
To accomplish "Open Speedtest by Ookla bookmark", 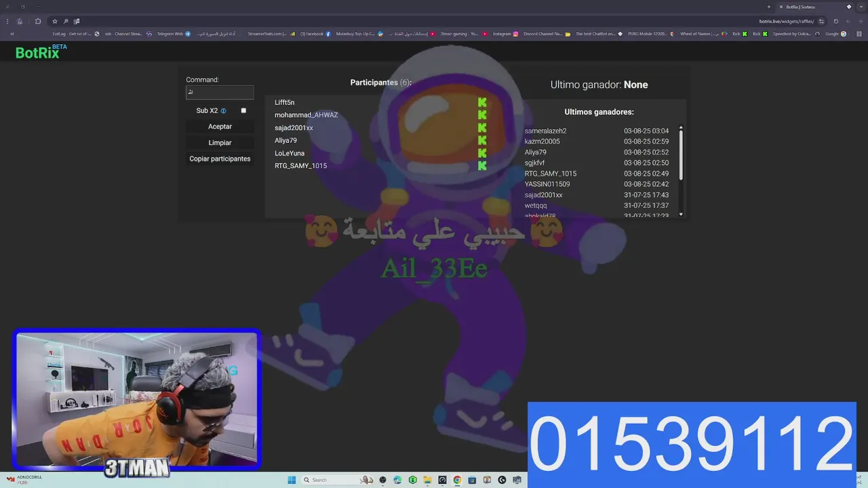I will click(797, 34).
